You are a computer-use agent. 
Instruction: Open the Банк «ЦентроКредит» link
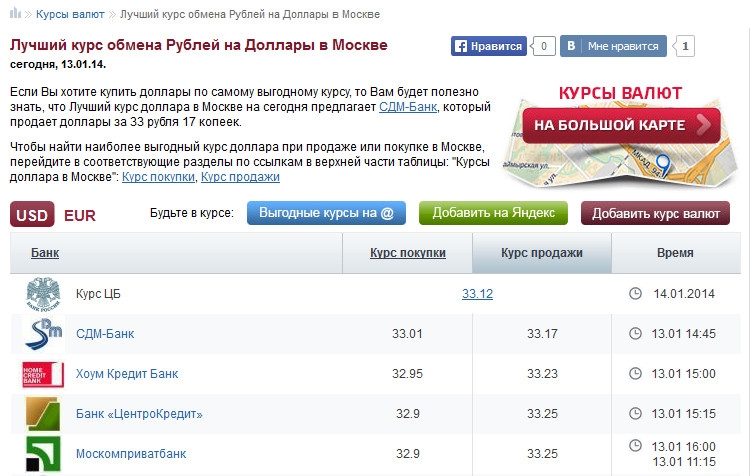coord(139,414)
